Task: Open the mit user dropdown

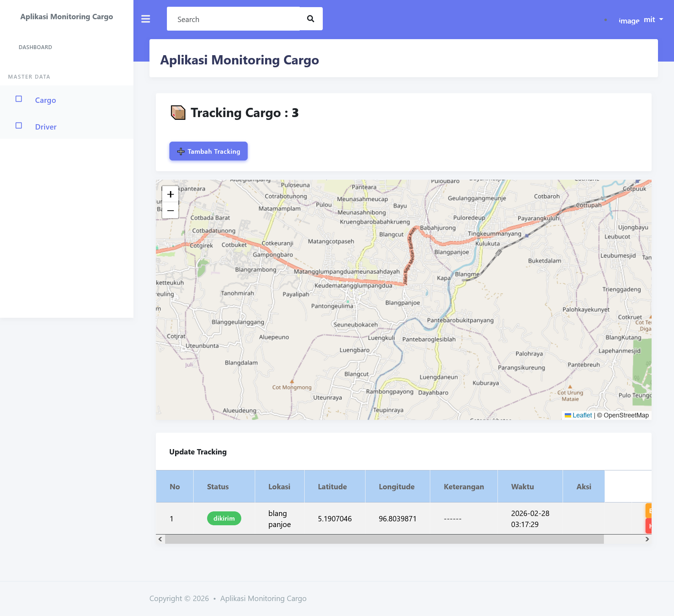Action: [653, 20]
